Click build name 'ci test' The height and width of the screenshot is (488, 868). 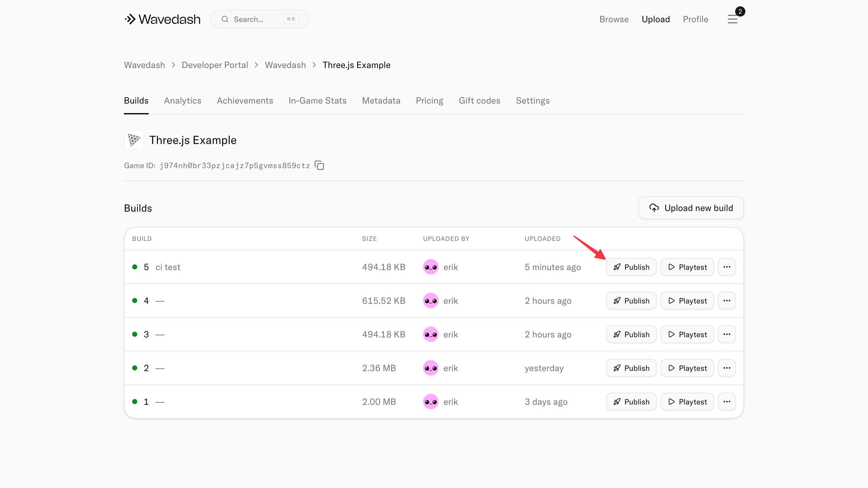point(168,267)
